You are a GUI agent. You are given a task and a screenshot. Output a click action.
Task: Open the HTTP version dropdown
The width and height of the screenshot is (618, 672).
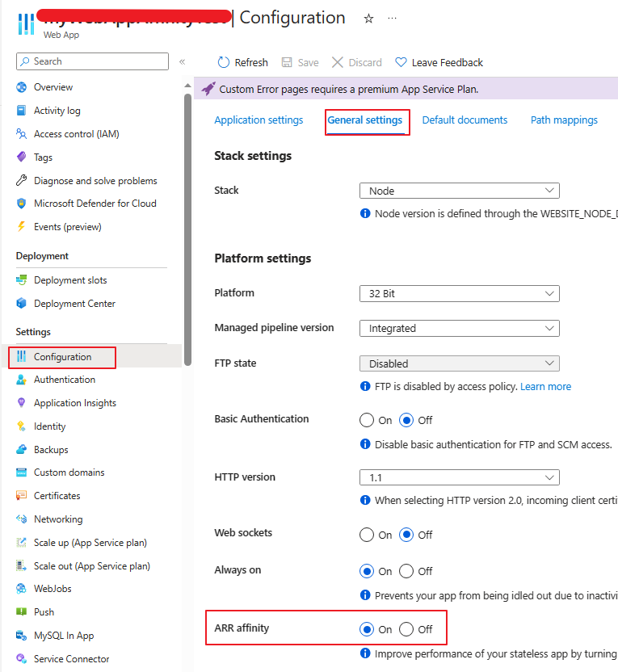460,477
